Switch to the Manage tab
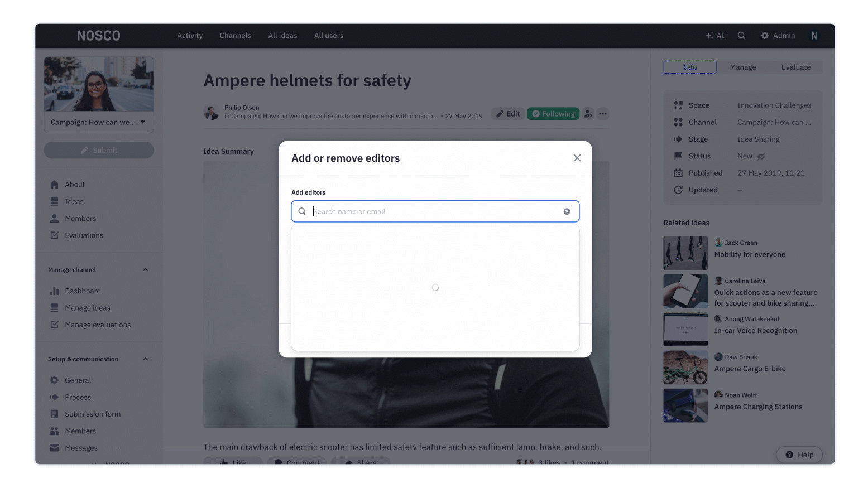Image resolution: width=868 pixels, height=488 pixels. [743, 67]
